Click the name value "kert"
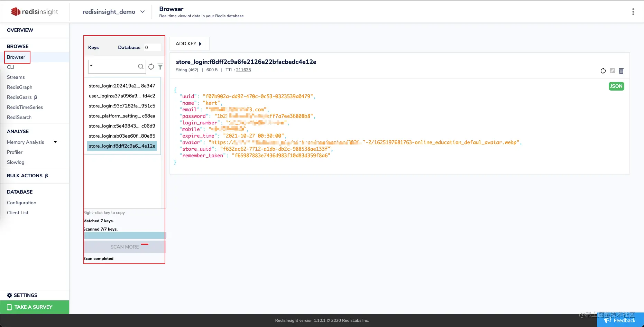644x327 pixels. coord(211,103)
